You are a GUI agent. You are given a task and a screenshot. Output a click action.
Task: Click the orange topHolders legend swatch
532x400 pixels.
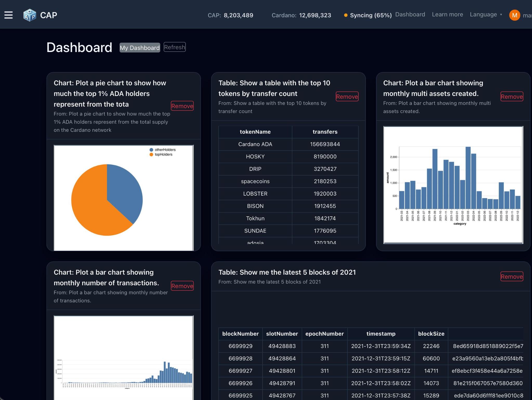tap(151, 154)
